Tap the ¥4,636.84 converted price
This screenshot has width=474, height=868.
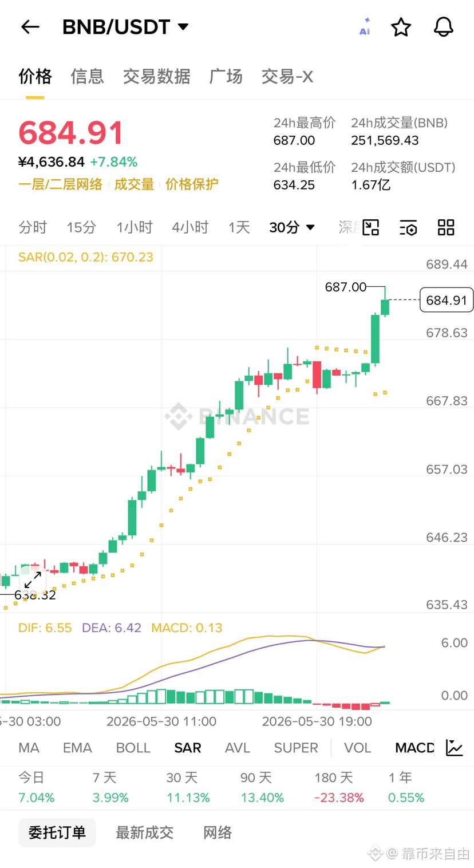52,162
